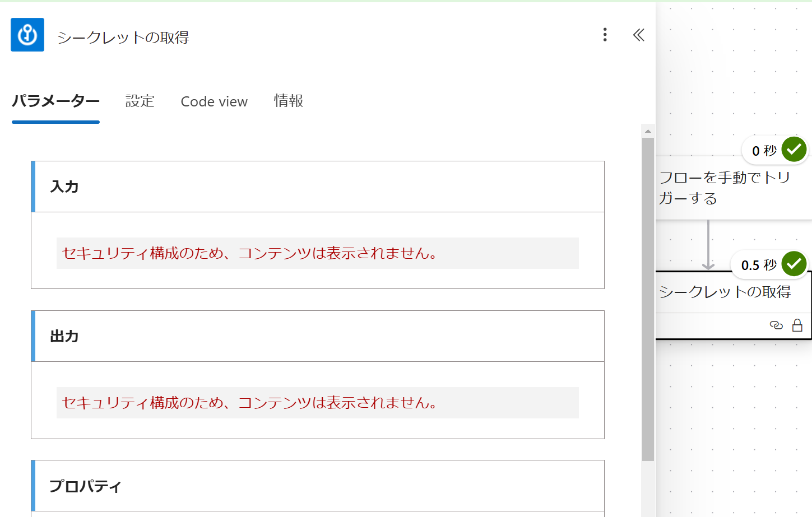The image size is (812, 517).
Task: Click the 出力 section header
Action: coord(318,336)
